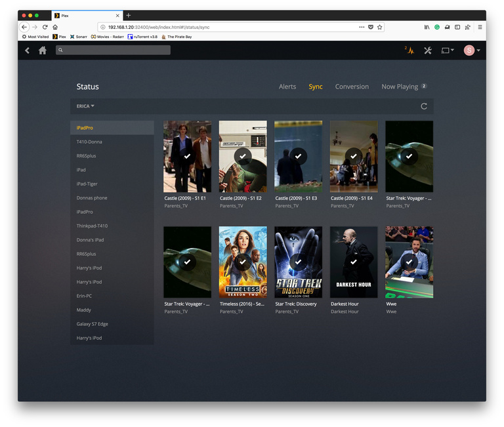This screenshot has width=504, height=427.
Task: Open Castle (2009) - S1 E2 thumbnail
Action: coord(243,157)
